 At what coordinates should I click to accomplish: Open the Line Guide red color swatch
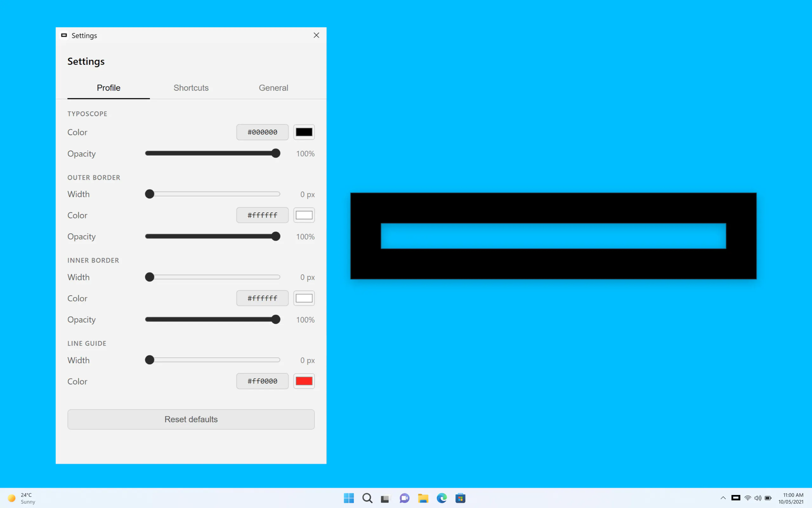coord(304,381)
